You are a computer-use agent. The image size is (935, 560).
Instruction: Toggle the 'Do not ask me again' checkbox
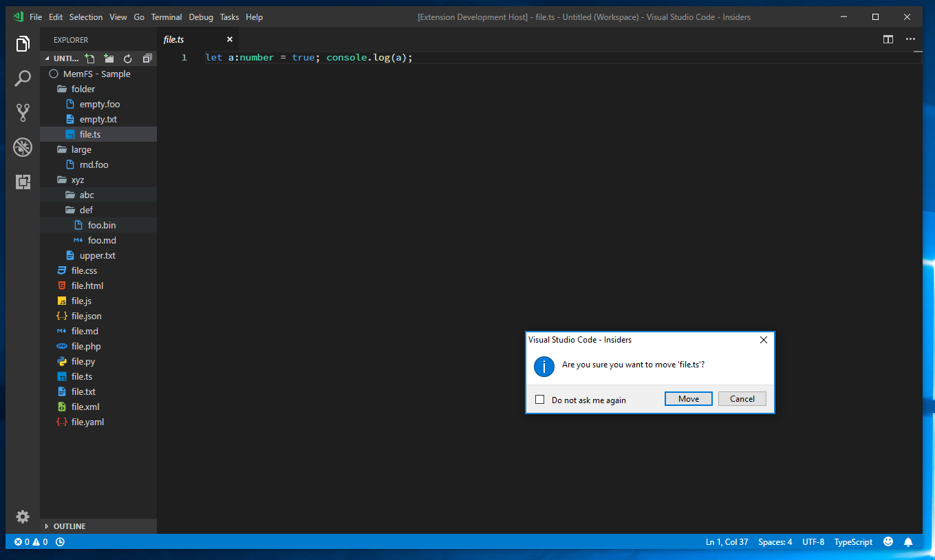[539, 398]
